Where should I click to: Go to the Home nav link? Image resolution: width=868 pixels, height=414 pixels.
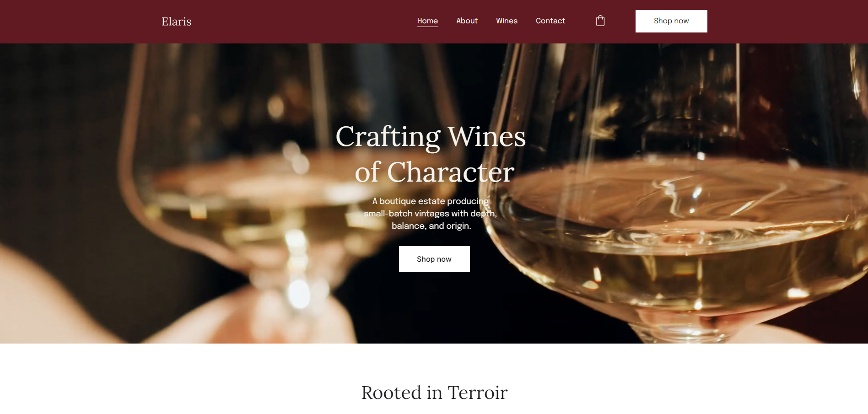[x=427, y=21]
